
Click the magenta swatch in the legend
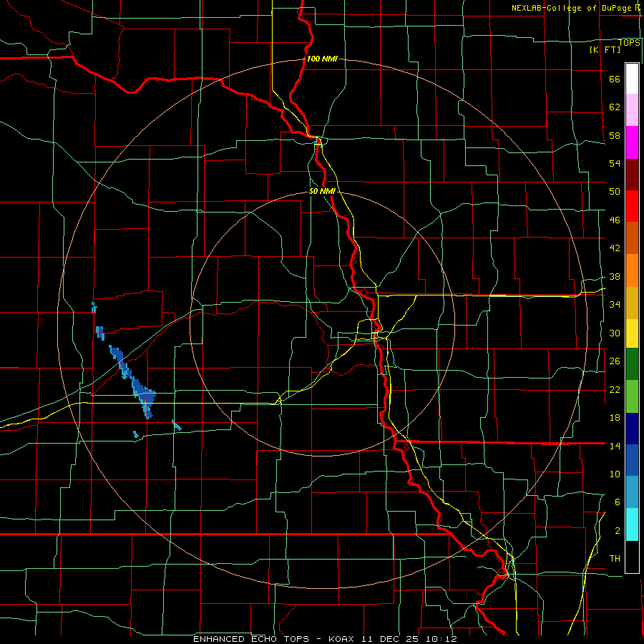(632, 142)
